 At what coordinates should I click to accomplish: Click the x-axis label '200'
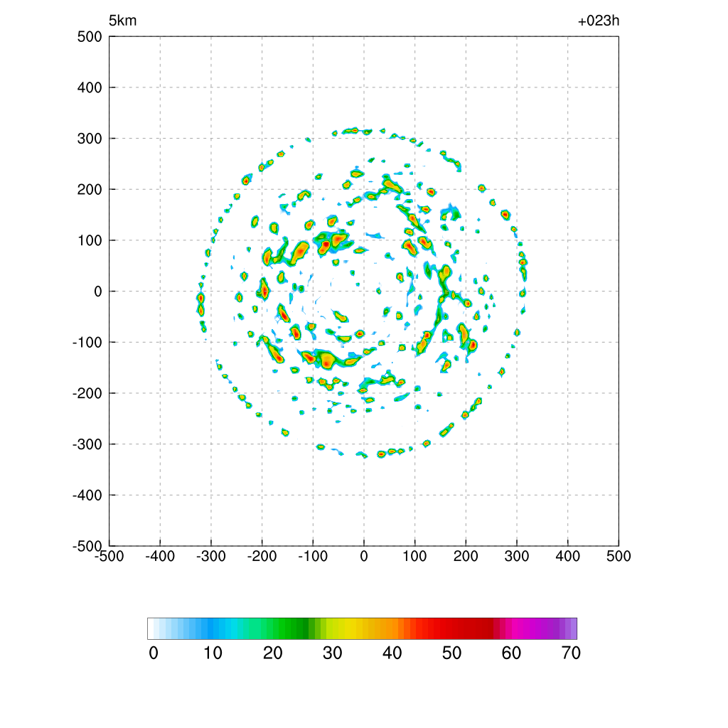(466, 556)
